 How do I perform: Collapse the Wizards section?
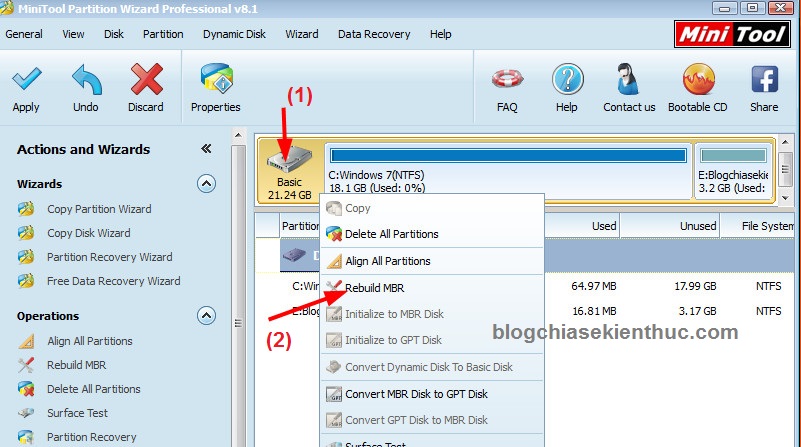point(206,183)
